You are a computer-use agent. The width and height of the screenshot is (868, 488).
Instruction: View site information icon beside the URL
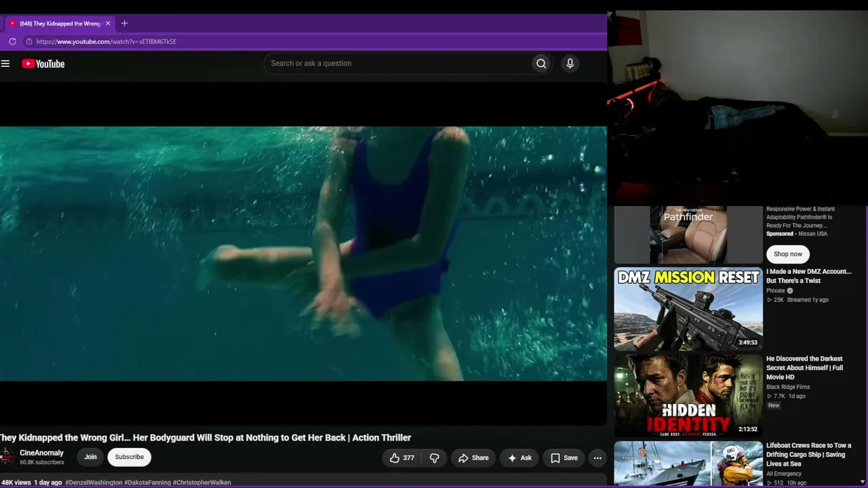point(28,41)
